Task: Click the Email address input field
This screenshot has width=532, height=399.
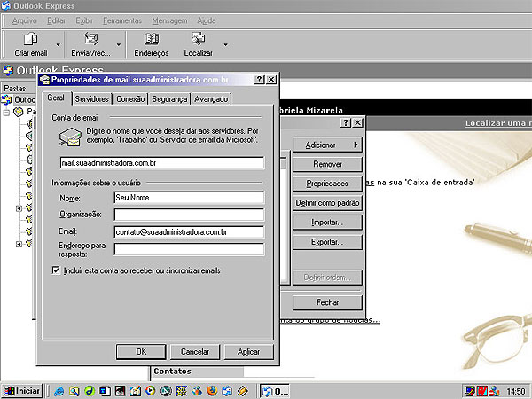Action: (189, 232)
